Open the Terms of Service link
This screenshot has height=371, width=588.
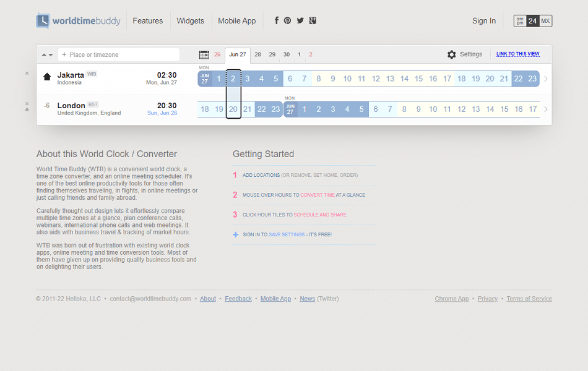click(x=529, y=299)
